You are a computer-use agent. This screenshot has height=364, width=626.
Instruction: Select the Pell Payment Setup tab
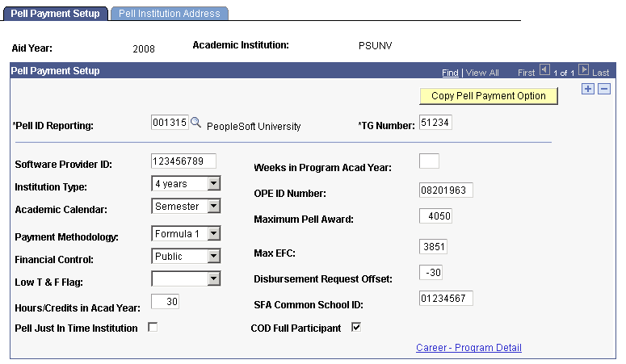point(56,14)
